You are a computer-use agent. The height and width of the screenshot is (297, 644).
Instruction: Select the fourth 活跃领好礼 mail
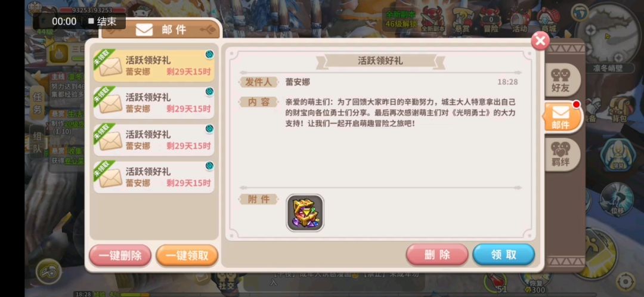tap(154, 177)
